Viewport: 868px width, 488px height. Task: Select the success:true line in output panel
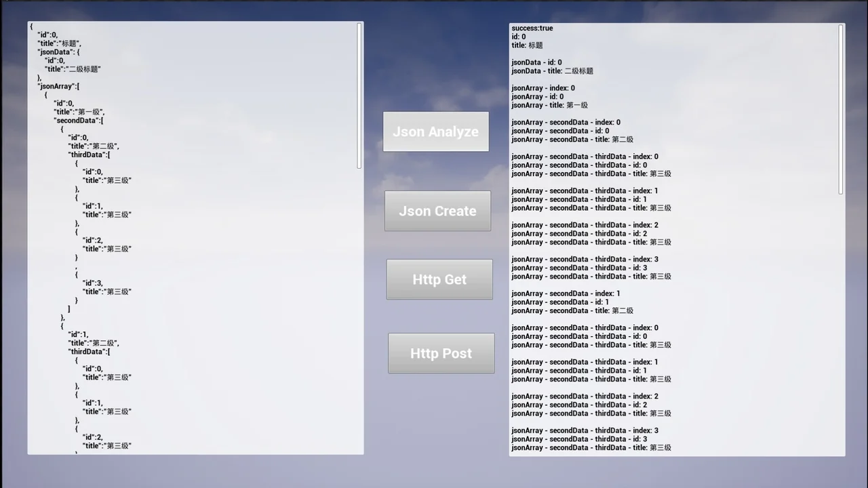pos(532,28)
